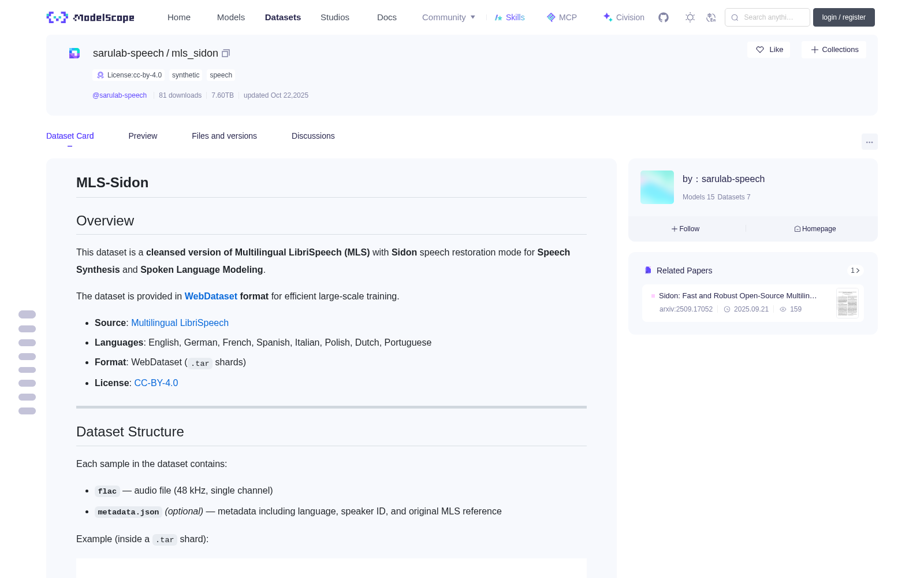The width and height of the screenshot is (924, 578).
Task: Click the @sarulab-speech owner link
Action: pos(120,95)
